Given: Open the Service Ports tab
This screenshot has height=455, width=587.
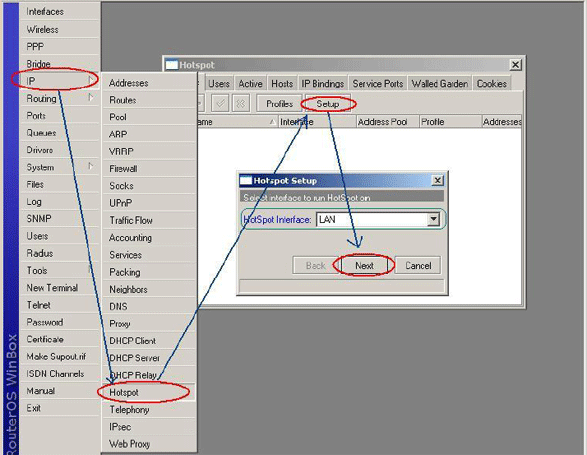Looking at the screenshot, I should pyautogui.click(x=377, y=84).
